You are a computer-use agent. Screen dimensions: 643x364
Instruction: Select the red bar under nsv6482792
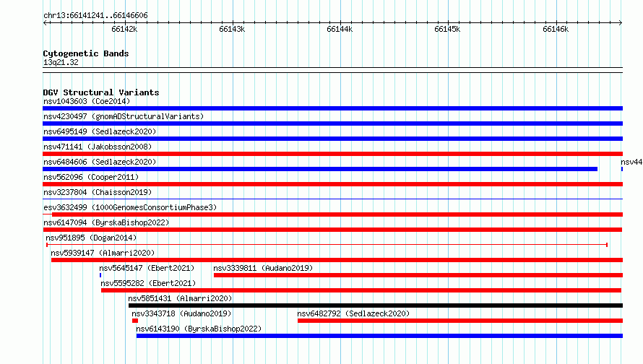460,321
